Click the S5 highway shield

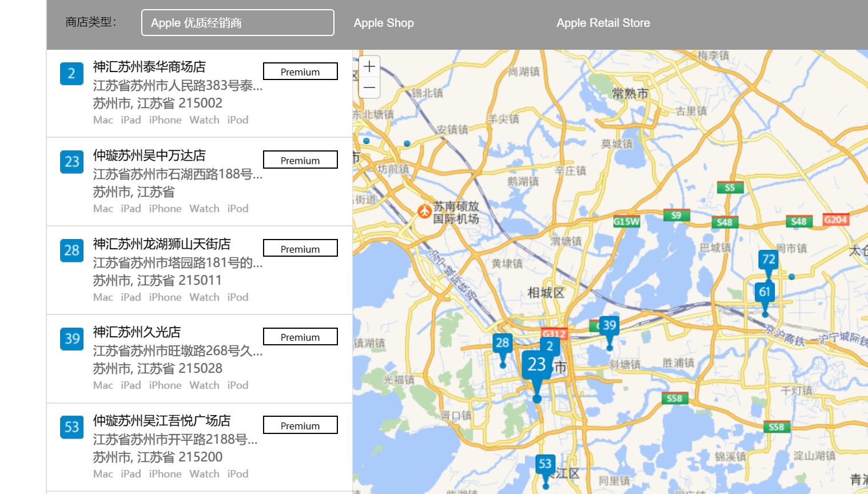(x=730, y=188)
